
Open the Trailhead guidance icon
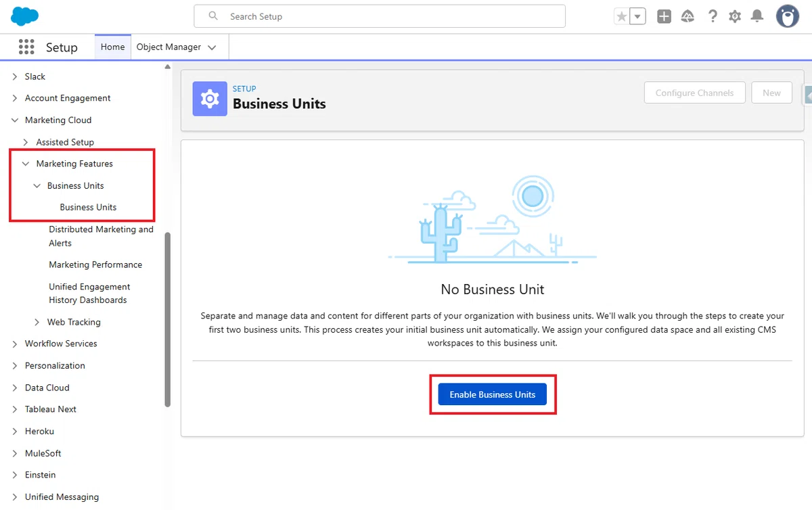688,17
